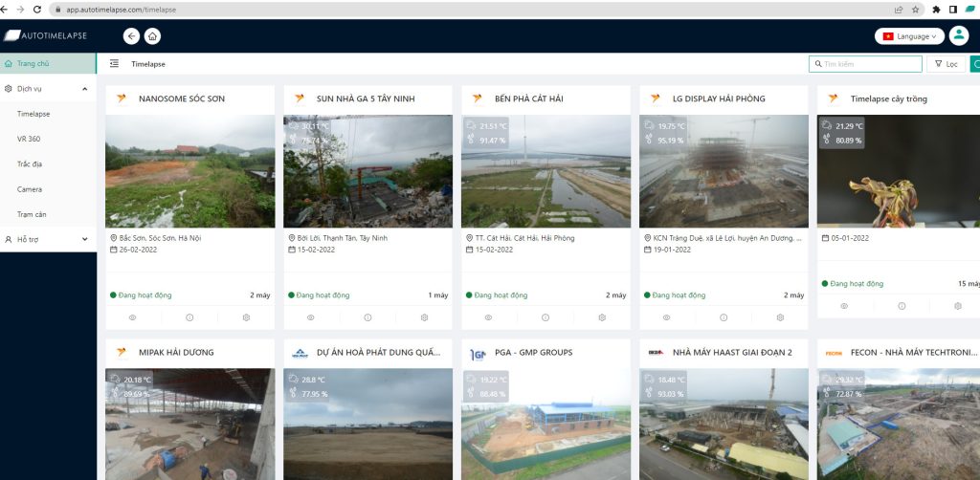Click NANOSOME SÓC SƠN card title
980x480 pixels.
pyautogui.click(x=182, y=98)
